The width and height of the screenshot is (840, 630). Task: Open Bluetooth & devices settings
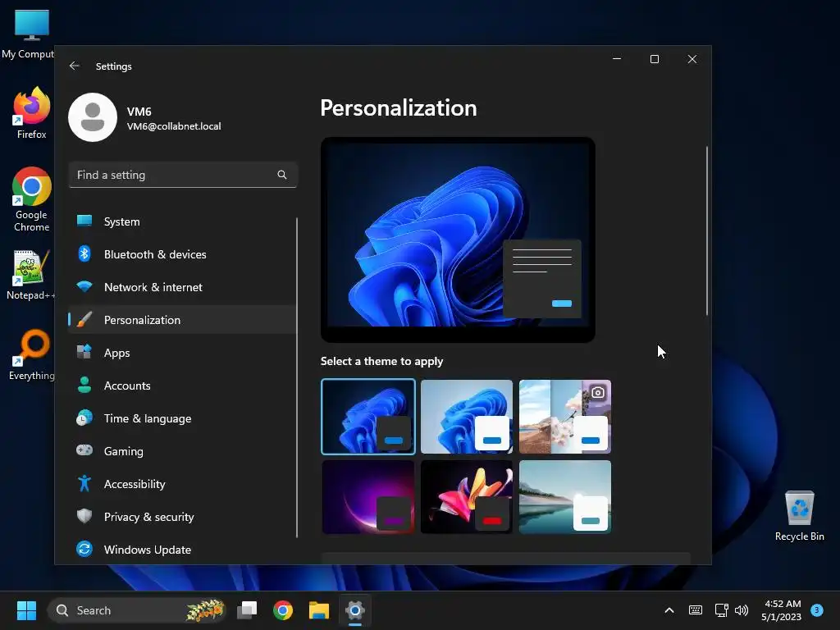[x=182, y=254]
